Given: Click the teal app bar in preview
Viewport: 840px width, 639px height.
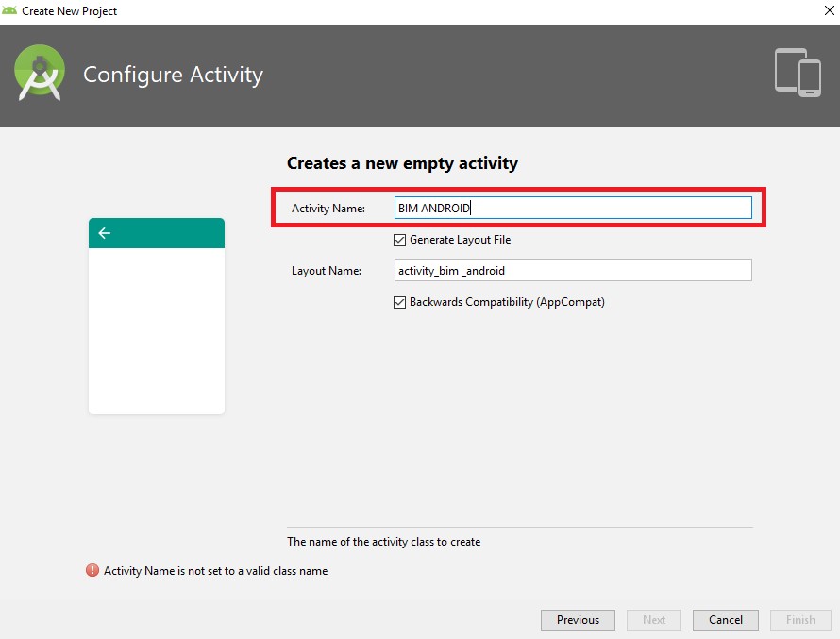Looking at the screenshot, I should 157,233.
